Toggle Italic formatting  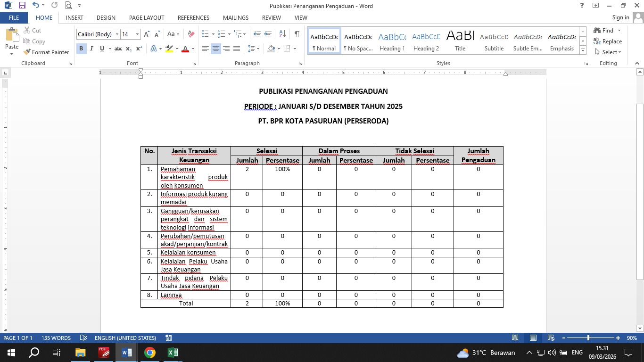(x=91, y=49)
